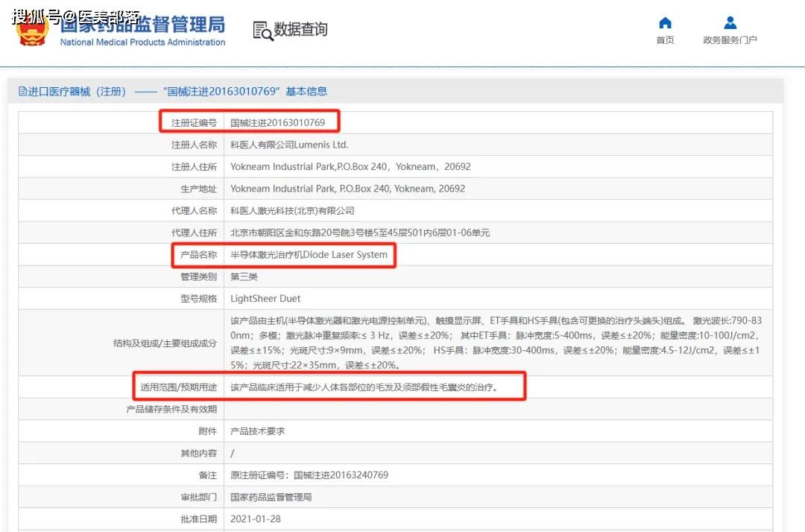
Task: Click the 批准日期 label
Action: [x=199, y=519]
